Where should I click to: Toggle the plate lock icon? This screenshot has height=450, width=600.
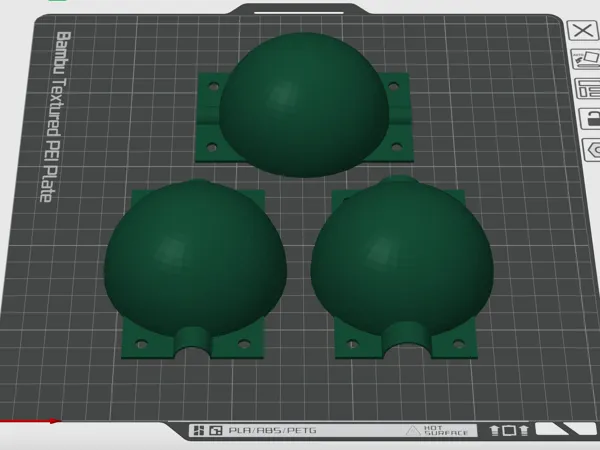tap(590, 118)
